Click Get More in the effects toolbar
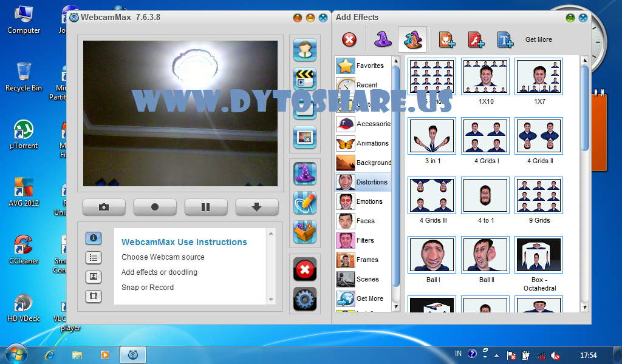The image size is (622, 364). point(538,39)
